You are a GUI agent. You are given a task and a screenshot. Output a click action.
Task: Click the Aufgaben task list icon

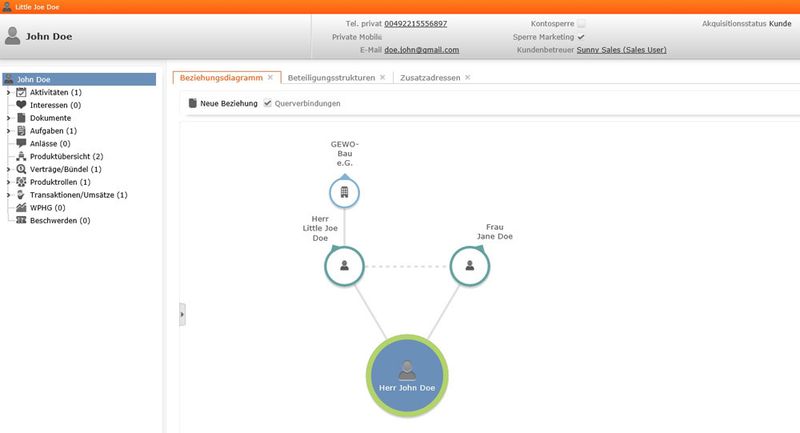coord(21,131)
